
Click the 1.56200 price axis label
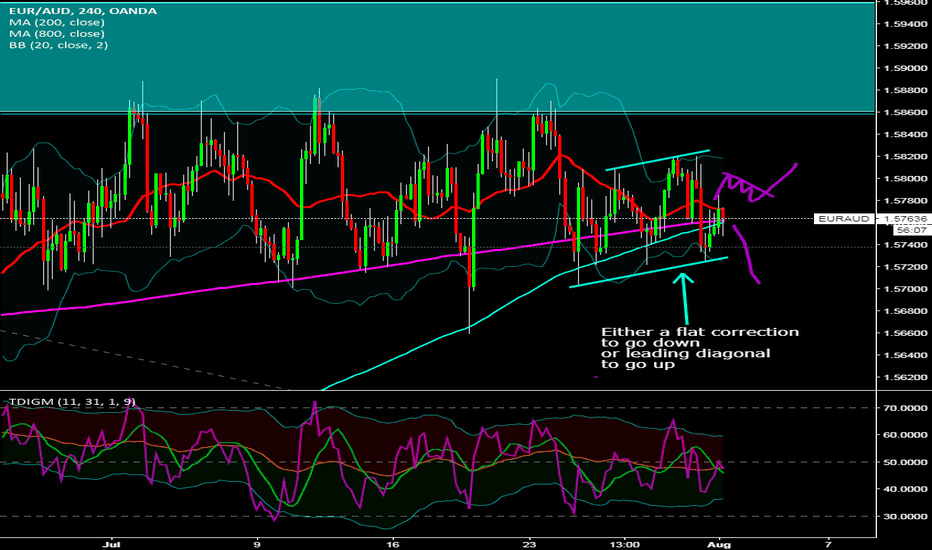click(x=905, y=377)
